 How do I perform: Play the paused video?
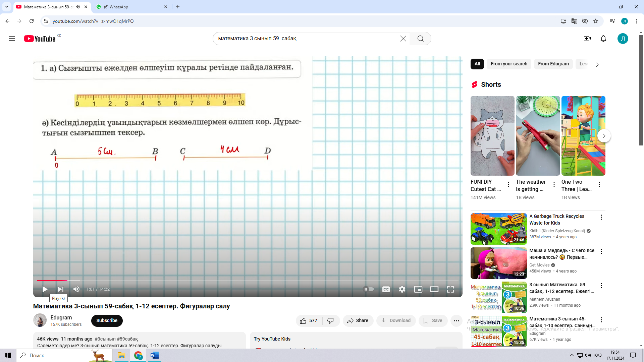coord(45,289)
